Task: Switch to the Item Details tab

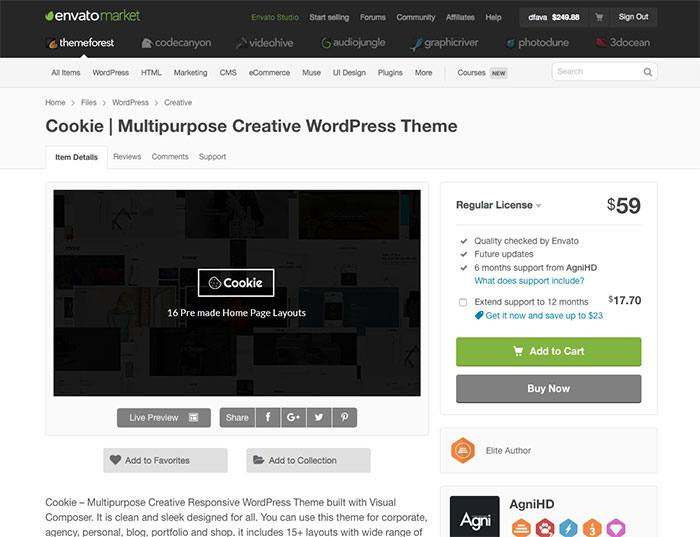Action: pos(76,157)
